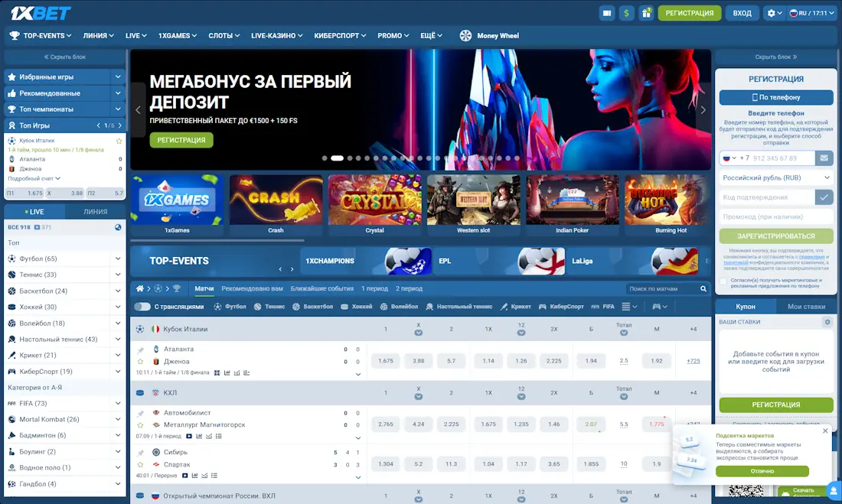Screen dimensions: 842x504
Task: Click the dollar payments icon in header
Action: click(x=627, y=13)
